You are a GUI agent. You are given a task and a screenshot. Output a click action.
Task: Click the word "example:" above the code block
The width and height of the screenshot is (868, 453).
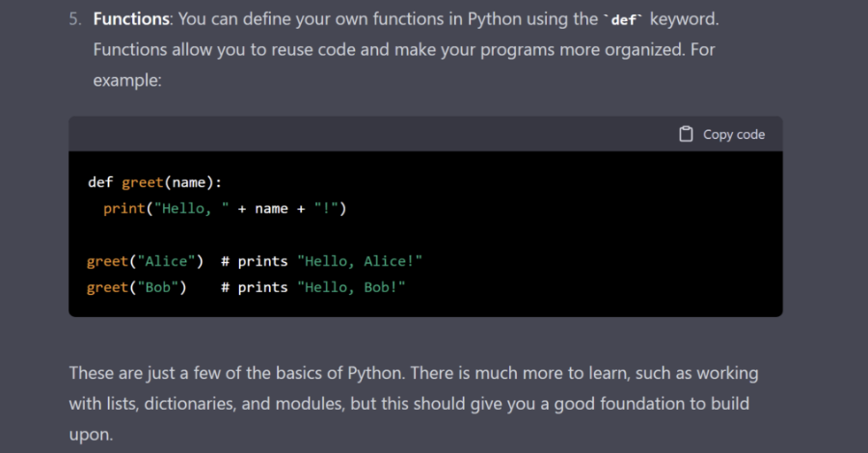coord(126,80)
